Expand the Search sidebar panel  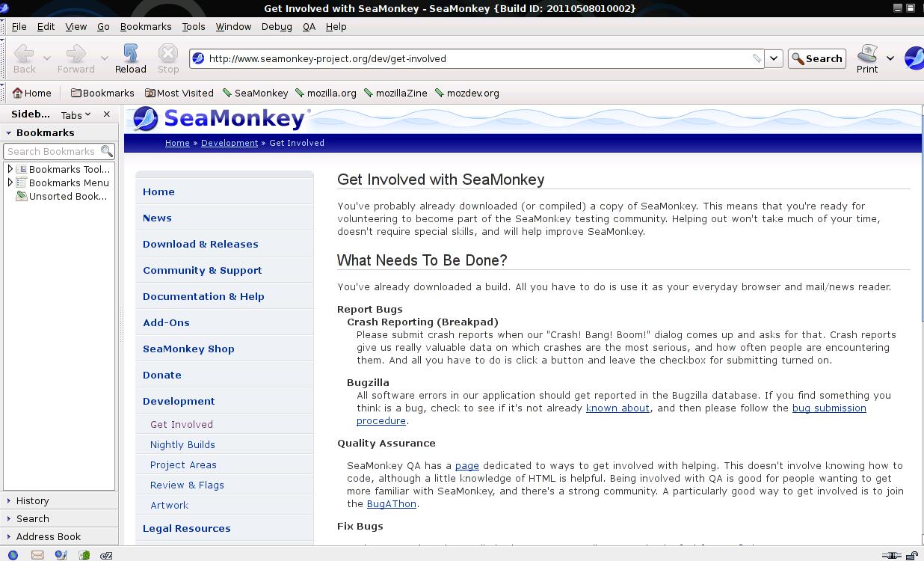point(59,518)
